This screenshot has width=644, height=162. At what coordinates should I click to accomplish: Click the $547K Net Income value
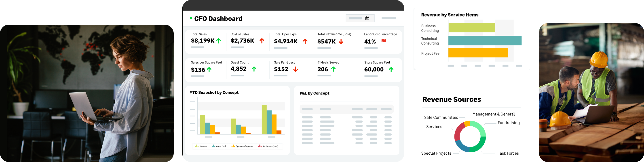click(x=326, y=41)
